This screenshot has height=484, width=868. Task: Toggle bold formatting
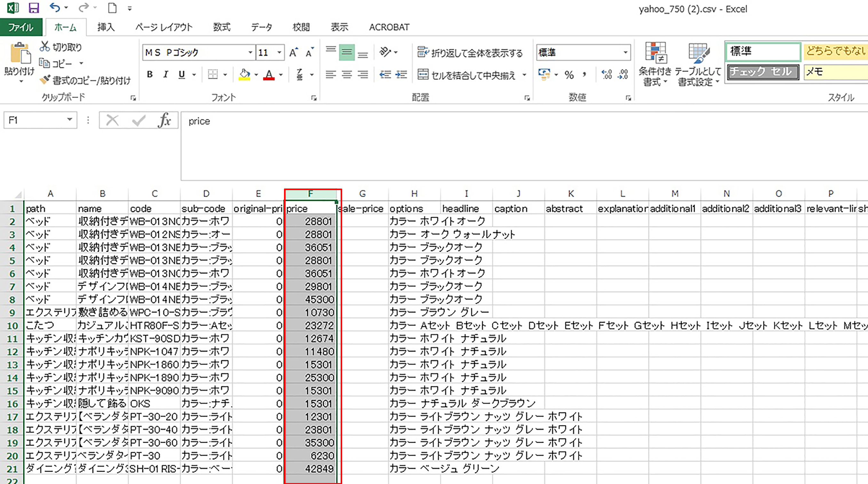click(150, 75)
